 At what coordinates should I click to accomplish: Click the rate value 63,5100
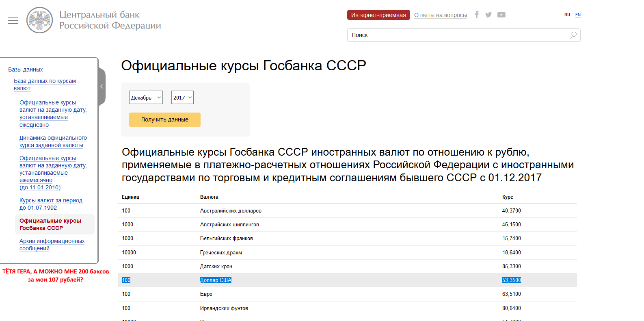coord(512,294)
